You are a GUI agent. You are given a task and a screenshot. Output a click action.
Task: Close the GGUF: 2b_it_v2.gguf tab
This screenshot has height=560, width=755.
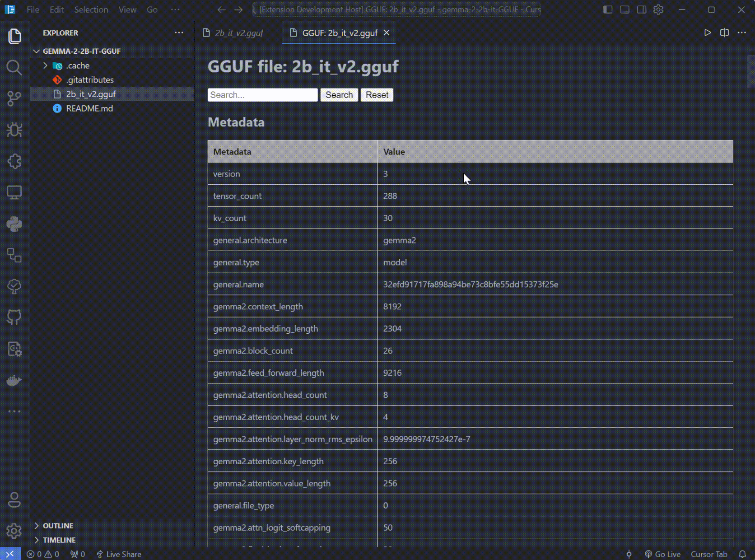[x=387, y=33]
